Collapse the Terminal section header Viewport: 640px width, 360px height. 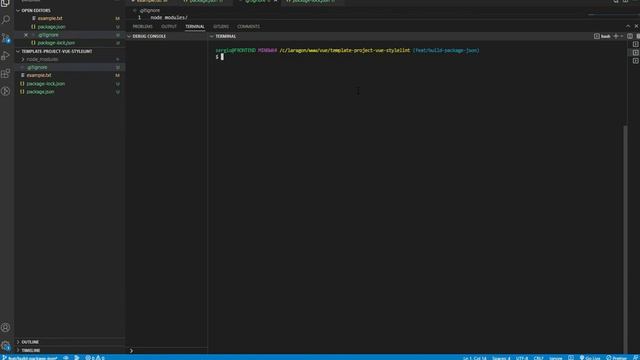pyautogui.click(x=212, y=36)
